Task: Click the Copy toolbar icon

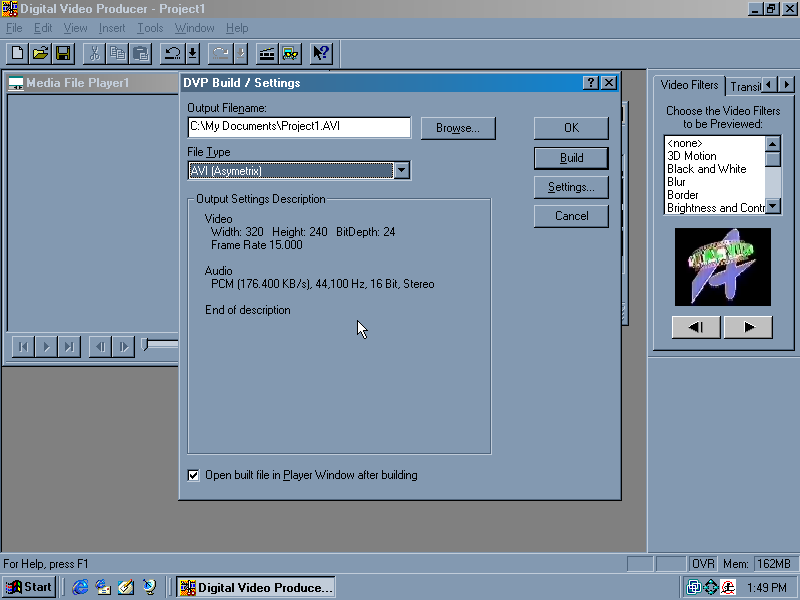Action: point(117,53)
